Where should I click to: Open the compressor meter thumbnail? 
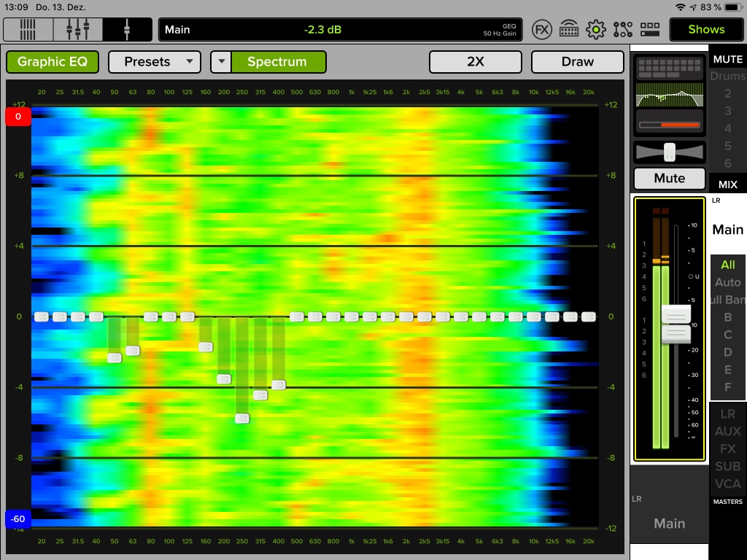669,122
